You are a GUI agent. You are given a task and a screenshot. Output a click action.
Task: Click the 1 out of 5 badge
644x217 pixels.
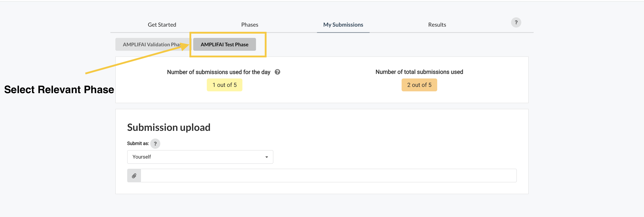pyautogui.click(x=225, y=85)
